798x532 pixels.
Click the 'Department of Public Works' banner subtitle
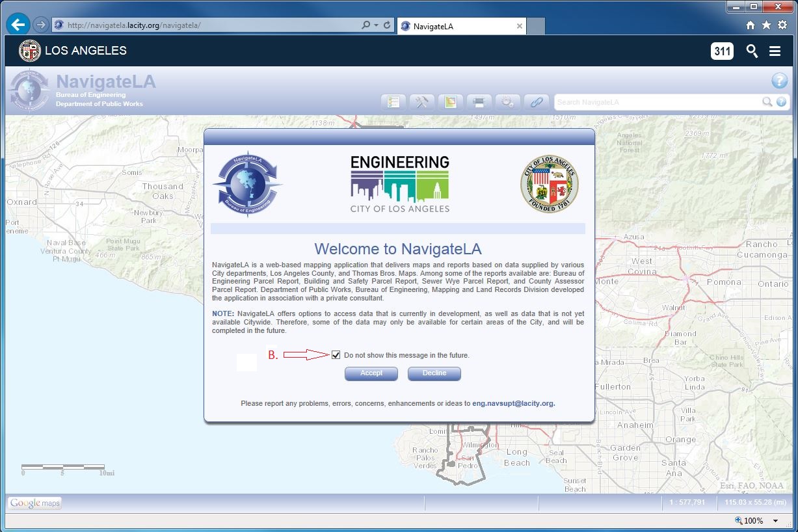(x=100, y=104)
